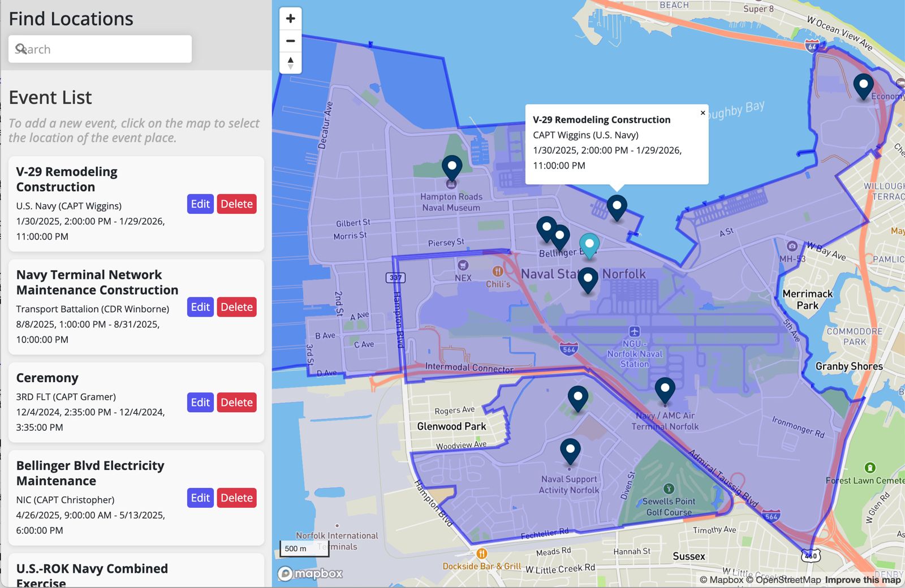Edit Navy Terminal Network Maintenance event
This screenshot has width=905, height=588.
click(200, 307)
